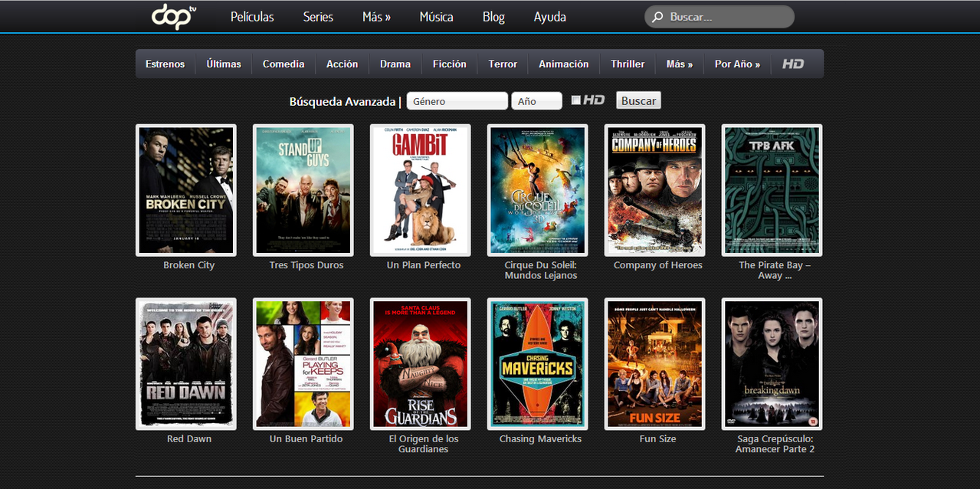Image resolution: width=980 pixels, height=489 pixels.
Task: Enable the HD checkbox in advanced search
Action: (x=576, y=100)
